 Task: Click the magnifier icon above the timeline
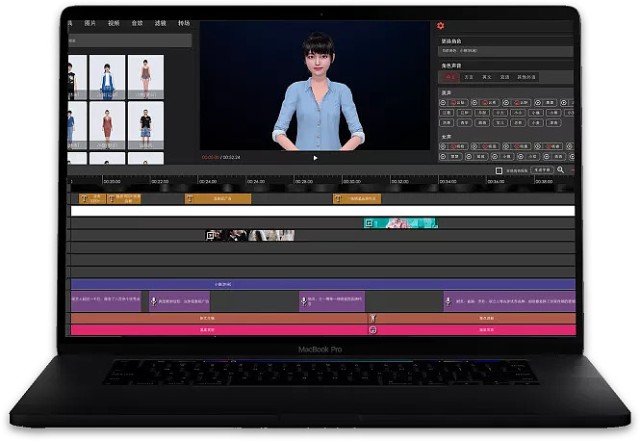pyautogui.click(x=560, y=170)
